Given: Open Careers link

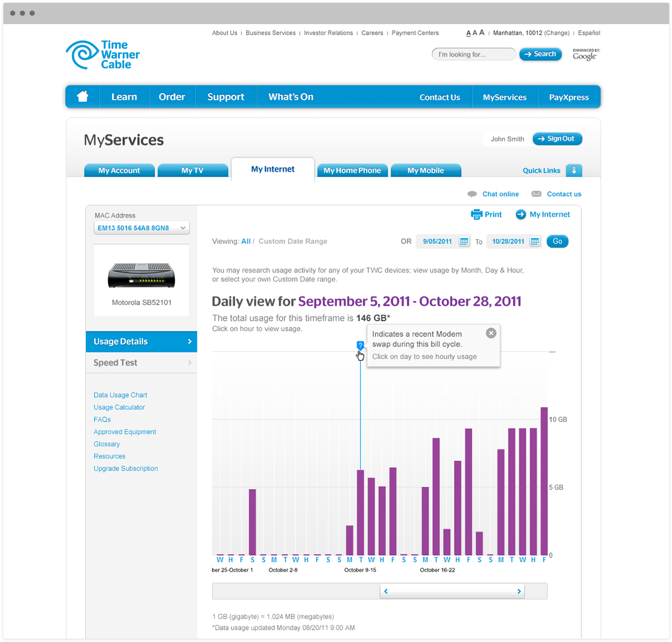Looking at the screenshot, I should 372,33.
